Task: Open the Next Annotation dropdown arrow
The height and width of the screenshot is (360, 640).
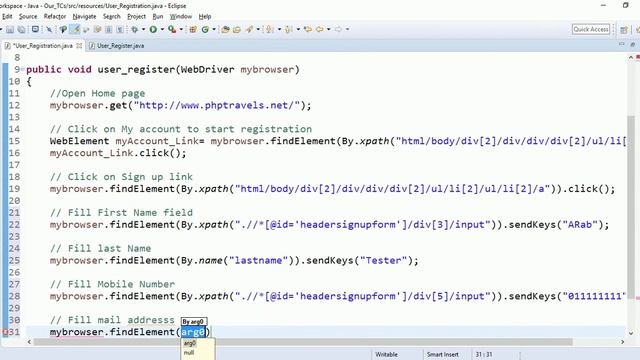Action: click(x=279, y=29)
